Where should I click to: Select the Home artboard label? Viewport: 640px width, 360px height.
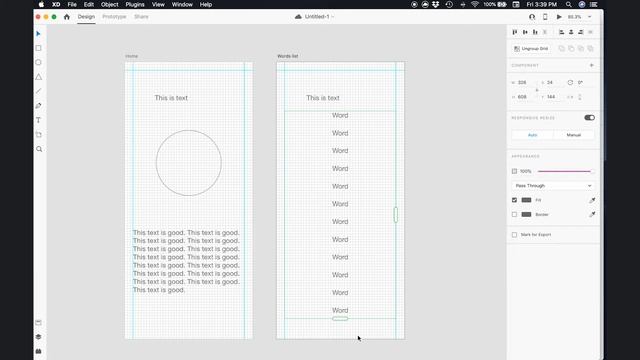(131, 56)
